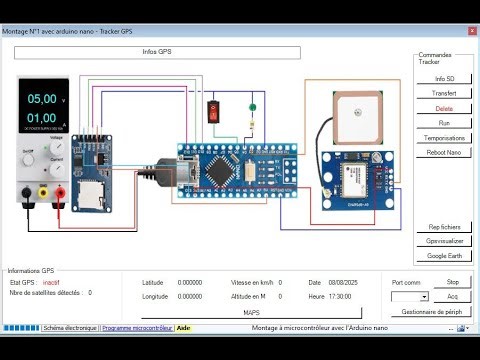The height and width of the screenshot is (360, 480).
Task: Click Nbre de satellites détectés label
Action: [46, 293]
